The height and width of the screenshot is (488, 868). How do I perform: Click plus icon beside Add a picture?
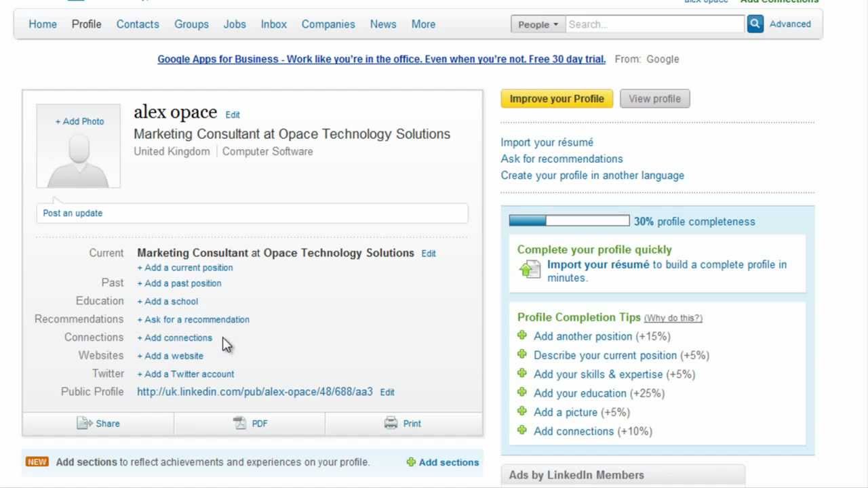tap(521, 411)
